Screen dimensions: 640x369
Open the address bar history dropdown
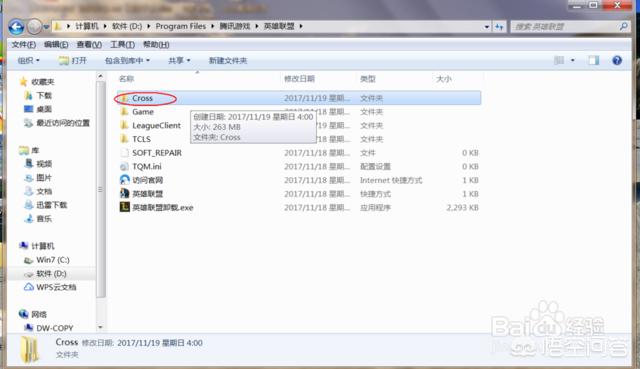[487, 27]
